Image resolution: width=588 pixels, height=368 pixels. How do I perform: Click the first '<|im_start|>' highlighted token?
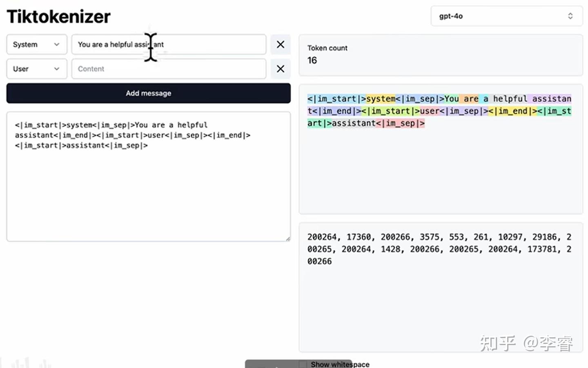[x=337, y=99]
